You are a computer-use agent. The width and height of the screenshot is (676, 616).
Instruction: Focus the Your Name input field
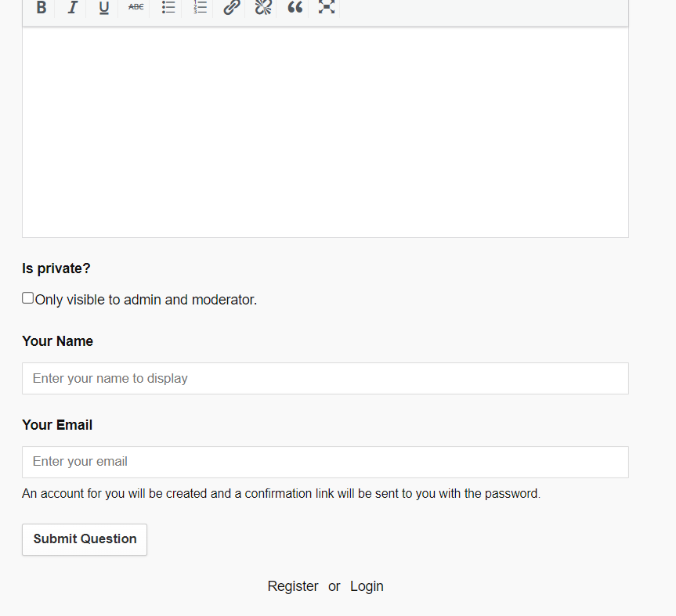click(x=325, y=378)
